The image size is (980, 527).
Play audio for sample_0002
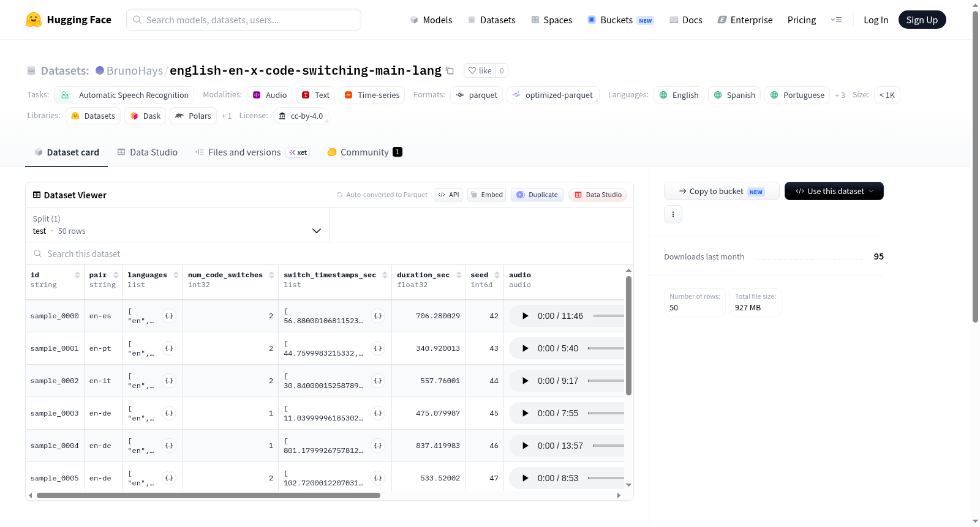[525, 381]
